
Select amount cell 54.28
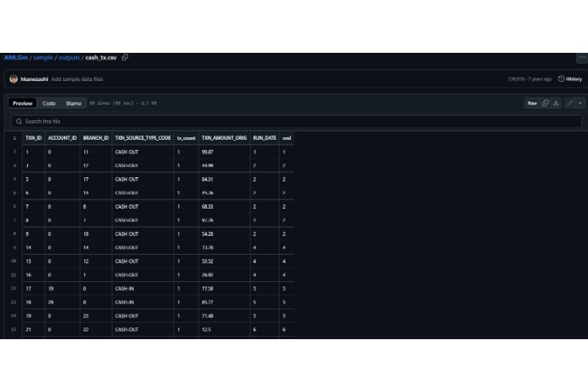tap(224, 234)
